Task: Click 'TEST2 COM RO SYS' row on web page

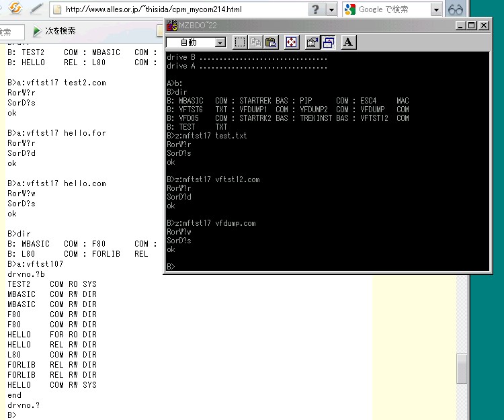Action: point(52,284)
